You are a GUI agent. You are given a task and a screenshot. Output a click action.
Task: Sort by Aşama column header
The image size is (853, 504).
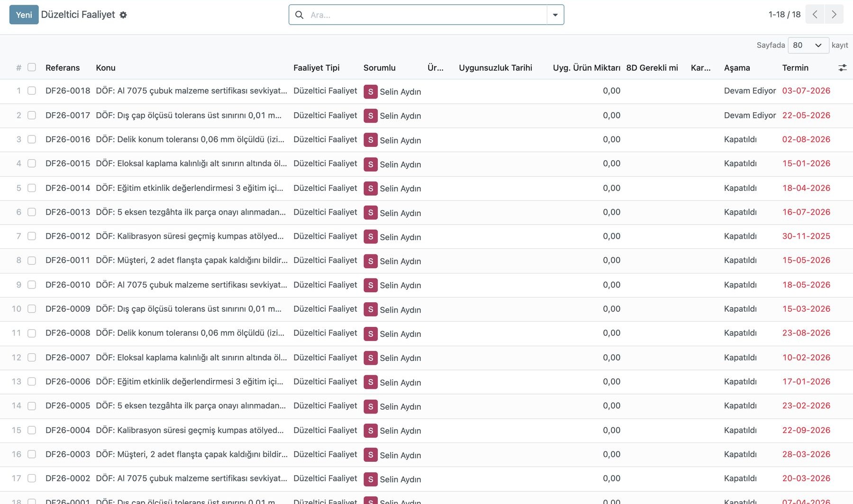[x=737, y=68]
